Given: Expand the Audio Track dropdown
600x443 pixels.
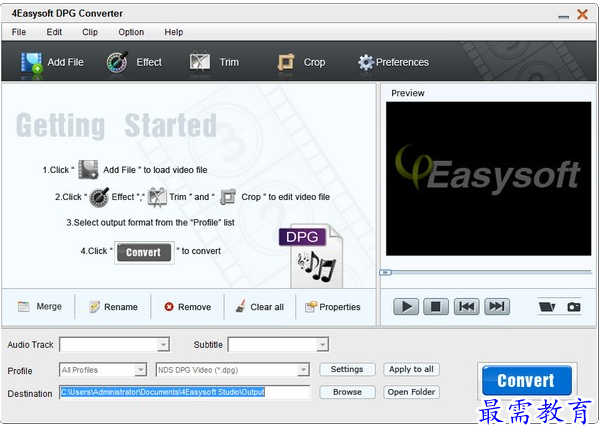Looking at the screenshot, I should [163, 345].
